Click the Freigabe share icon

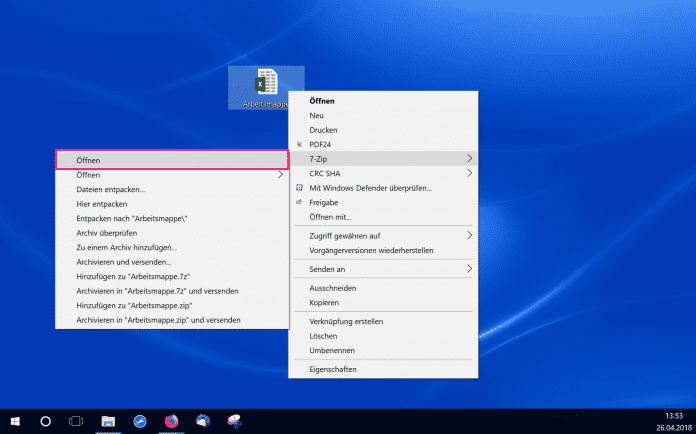[x=298, y=201]
